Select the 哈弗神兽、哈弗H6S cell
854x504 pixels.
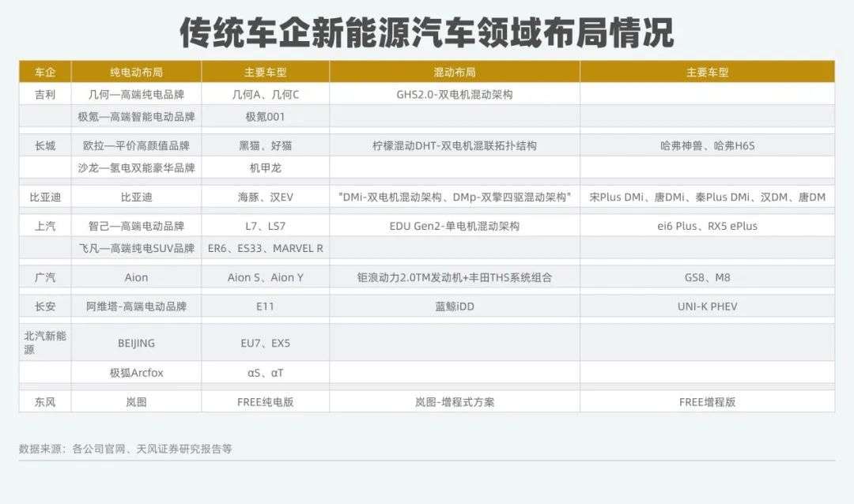707,145
